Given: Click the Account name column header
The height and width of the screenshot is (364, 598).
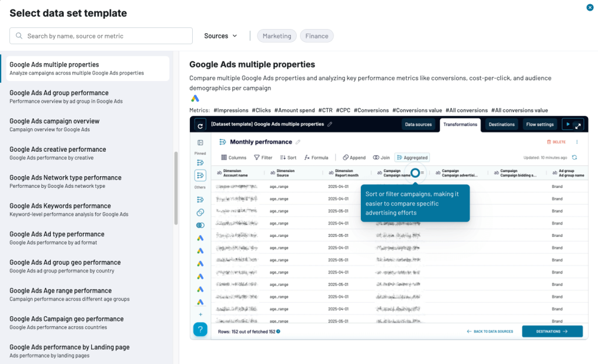Looking at the screenshot, I should click(x=237, y=173).
